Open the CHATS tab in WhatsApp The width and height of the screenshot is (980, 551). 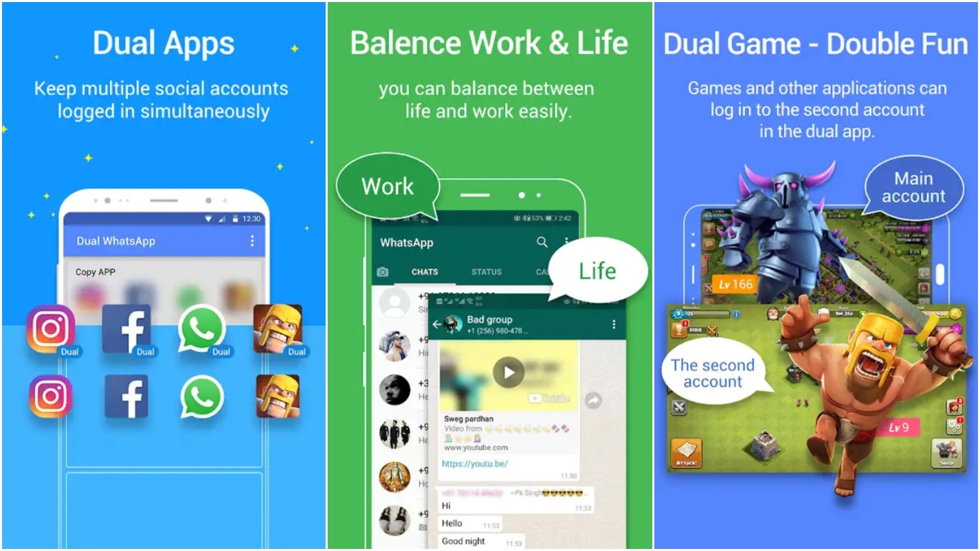click(419, 272)
